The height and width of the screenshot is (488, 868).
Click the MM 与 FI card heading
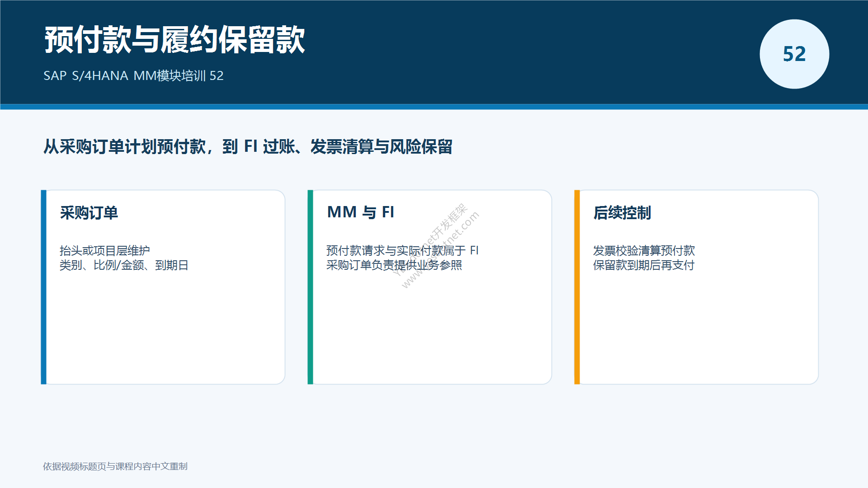click(360, 212)
